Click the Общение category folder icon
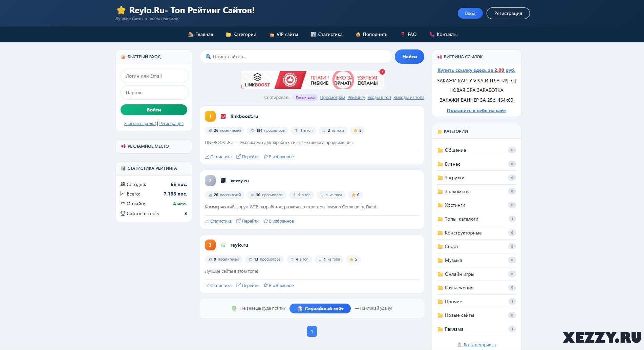This screenshot has height=350, width=644. pyautogui.click(x=440, y=150)
